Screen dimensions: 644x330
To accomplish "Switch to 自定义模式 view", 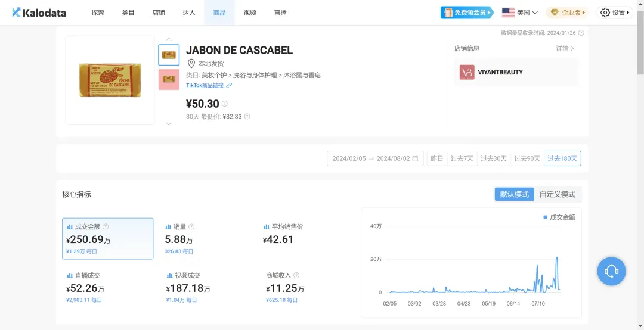I will tap(557, 194).
